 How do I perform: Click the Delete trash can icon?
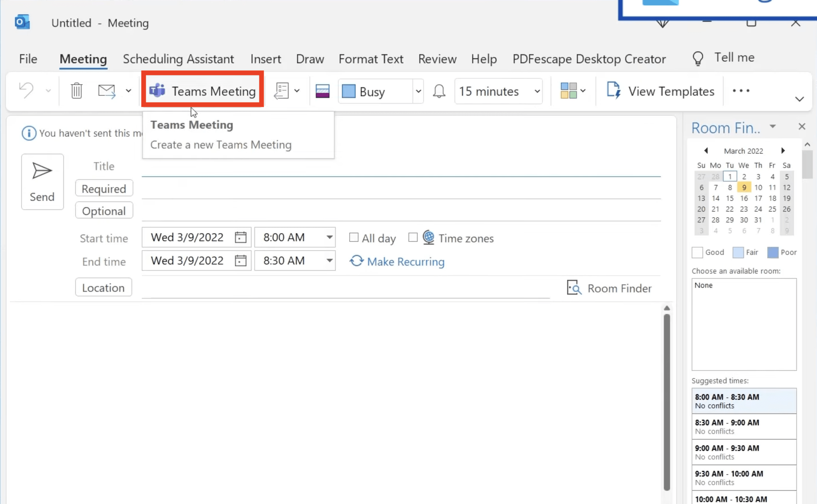[77, 91]
